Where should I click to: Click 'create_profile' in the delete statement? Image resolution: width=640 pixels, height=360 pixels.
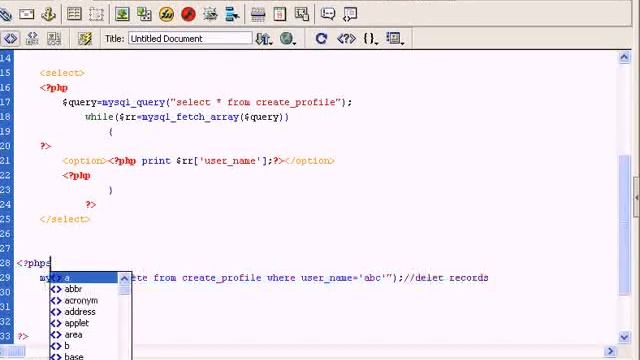click(222, 278)
